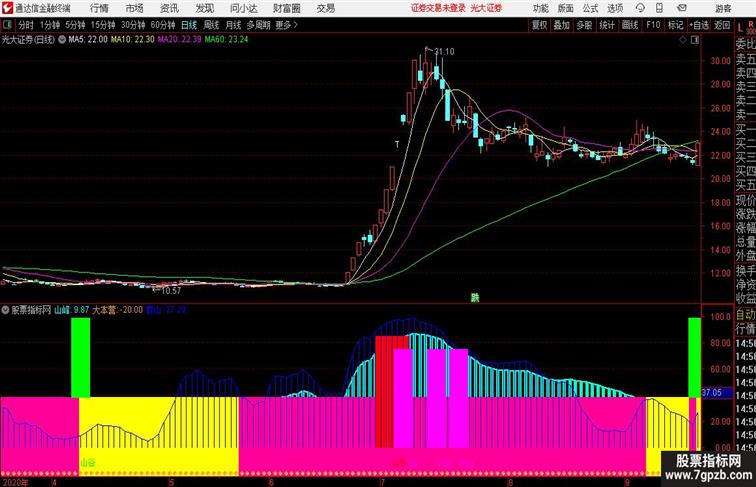Click the 游客 user label
756x487 pixels.
723,8
